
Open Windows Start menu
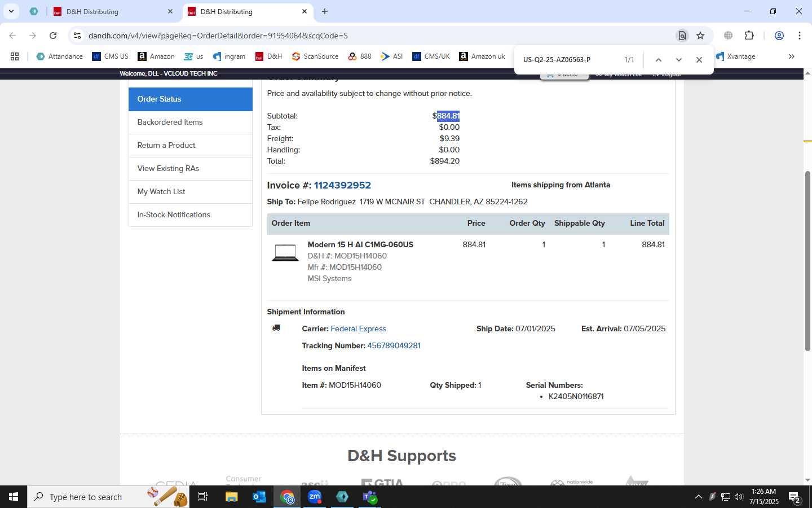tap(14, 497)
